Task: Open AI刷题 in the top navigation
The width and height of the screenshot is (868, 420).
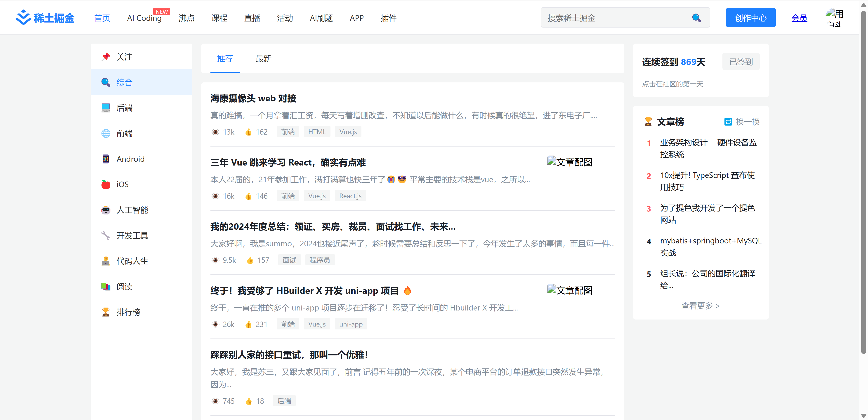Action: pos(321,18)
